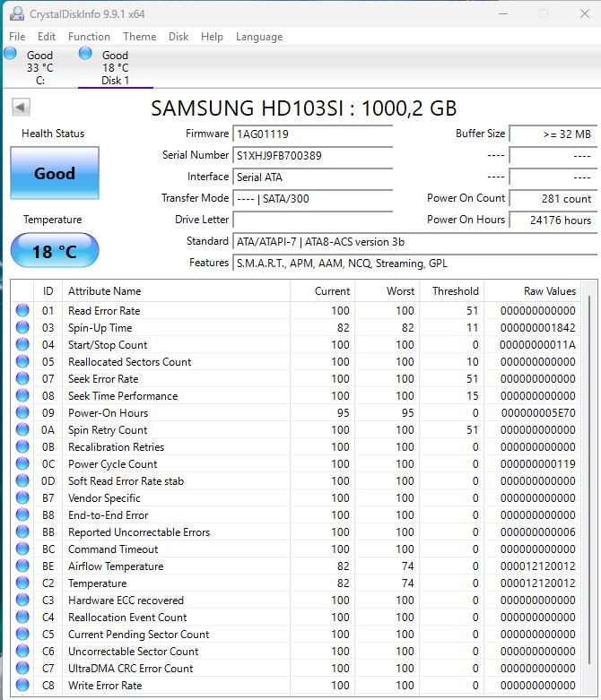601x700 pixels.
Task: Click status orb for Power-On Hours row
Action: point(22,412)
